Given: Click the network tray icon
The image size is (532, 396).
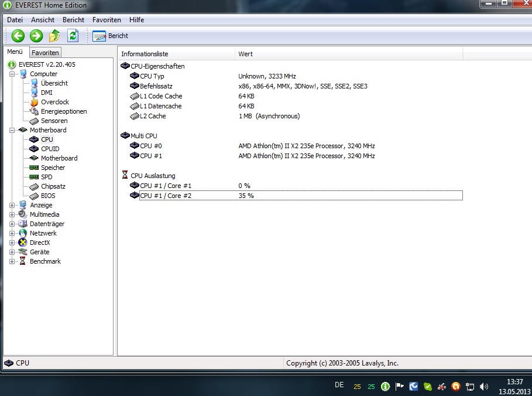Looking at the screenshot, I should click(x=469, y=387).
